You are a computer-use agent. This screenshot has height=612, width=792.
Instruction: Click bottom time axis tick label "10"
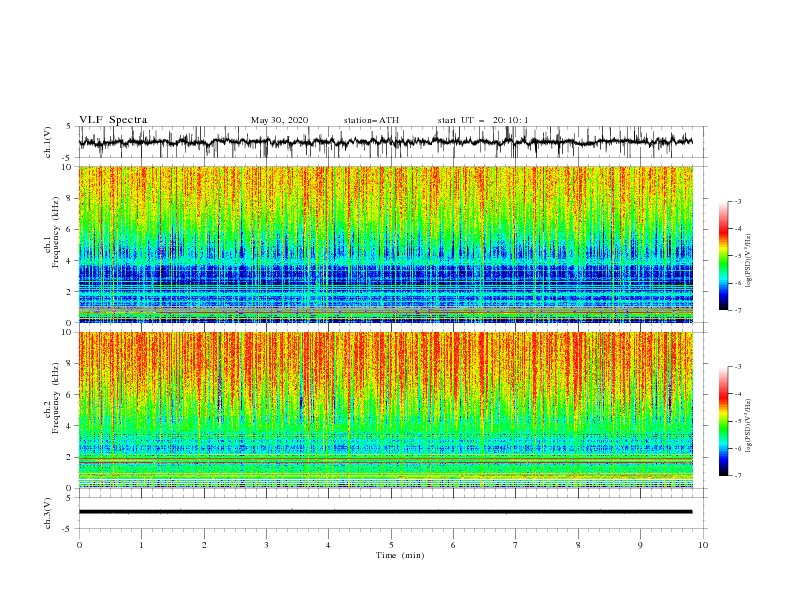pyautogui.click(x=703, y=545)
